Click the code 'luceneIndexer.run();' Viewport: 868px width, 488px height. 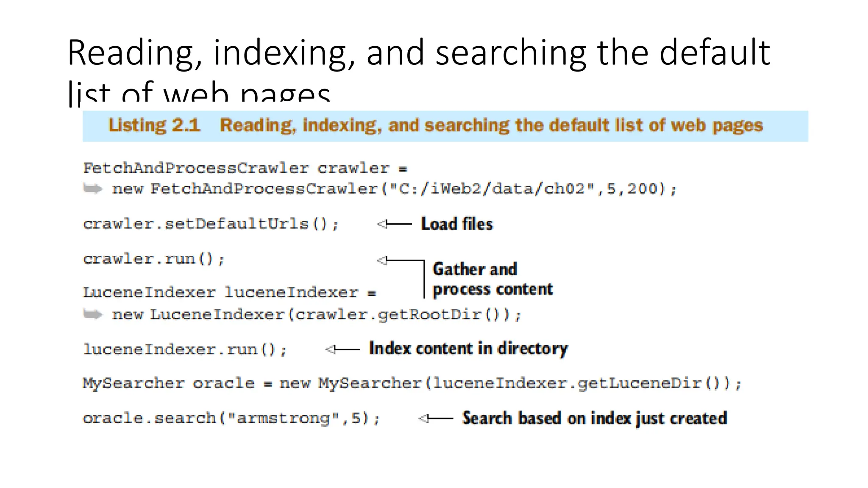[185, 349]
